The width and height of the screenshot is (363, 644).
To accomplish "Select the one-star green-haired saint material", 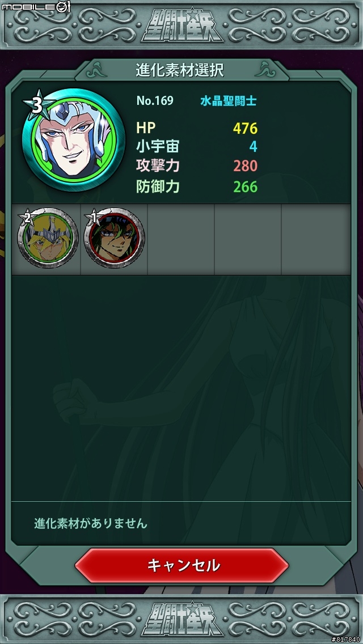I will (x=114, y=239).
